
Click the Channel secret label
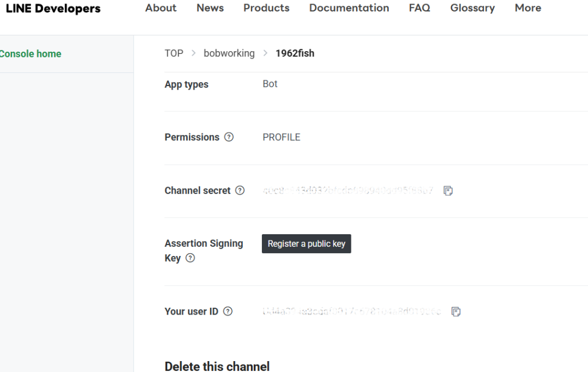click(198, 191)
